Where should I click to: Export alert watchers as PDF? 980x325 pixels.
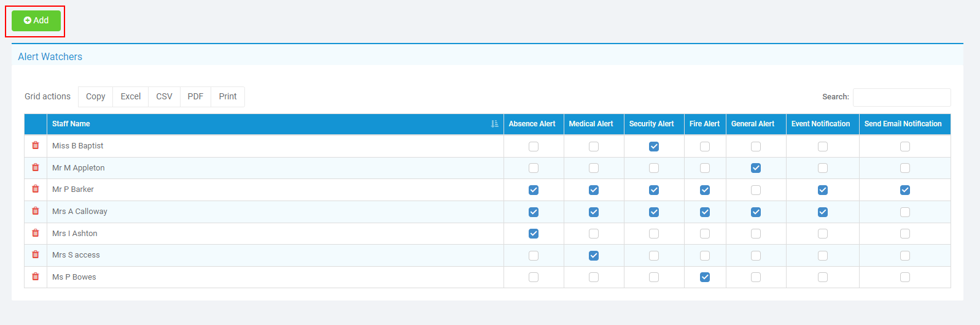[195, 97]
